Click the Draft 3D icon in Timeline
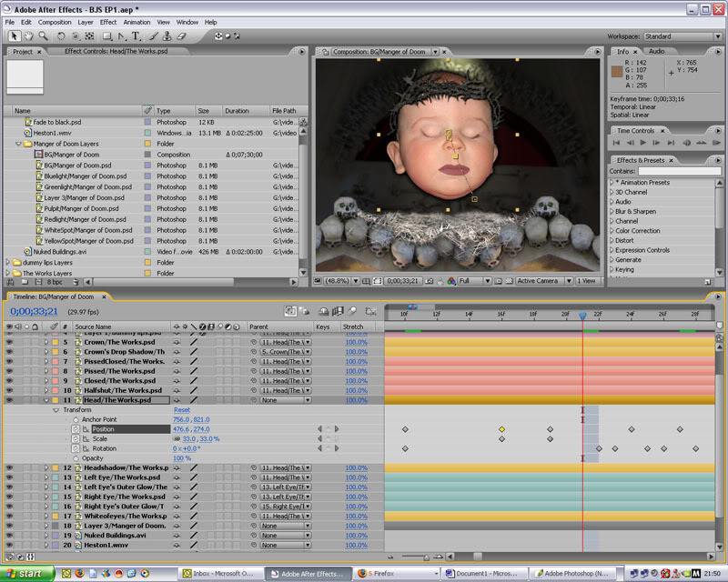 (306, 311)
